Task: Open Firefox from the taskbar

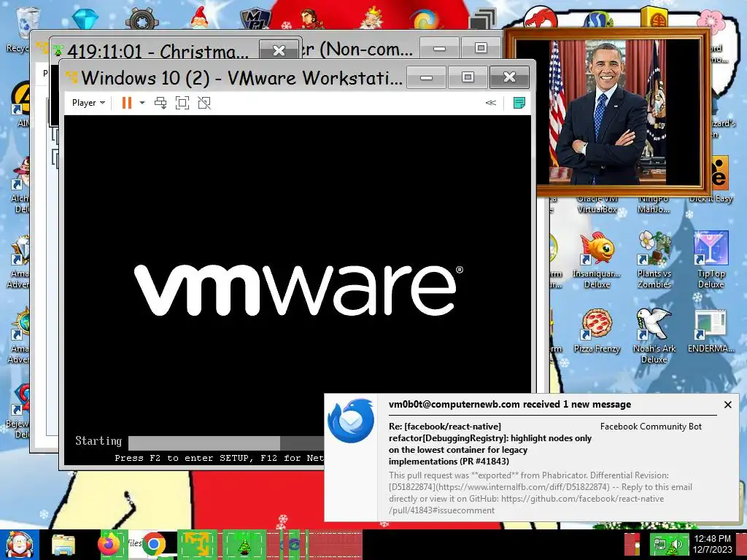Action: click(109, 544)
